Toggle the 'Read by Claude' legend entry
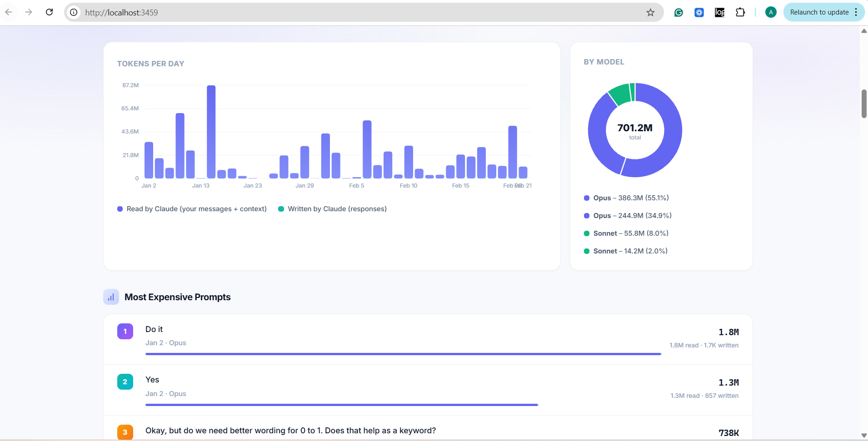The width and height of the screenshot is (868, 441). point(191,209)
